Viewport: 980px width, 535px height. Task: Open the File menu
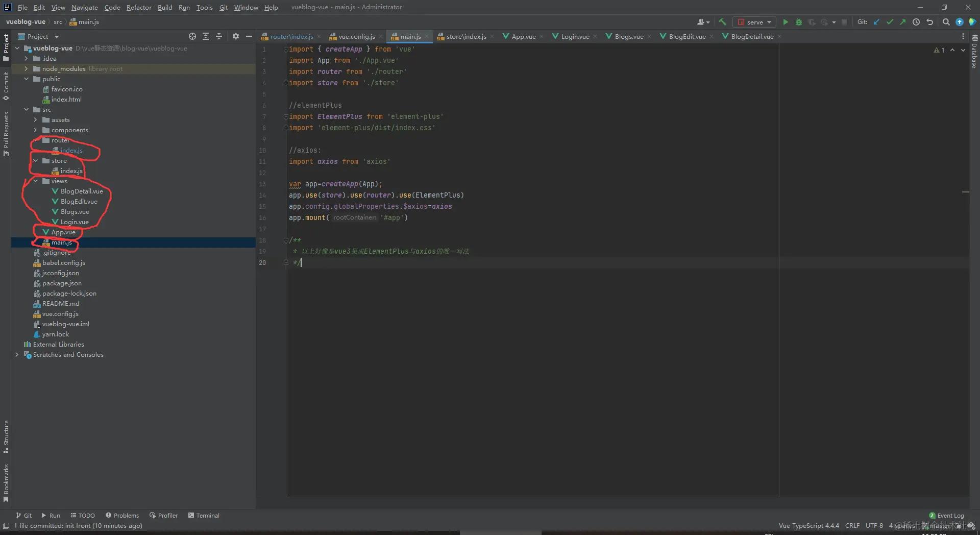point(22,7)
